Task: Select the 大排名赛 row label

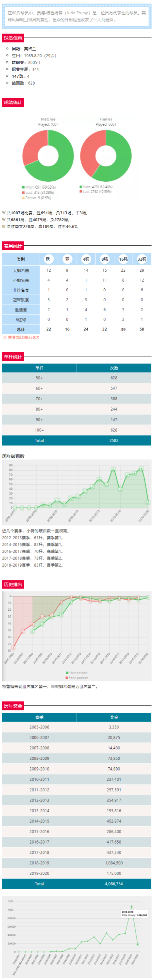Action: (21, 270)
